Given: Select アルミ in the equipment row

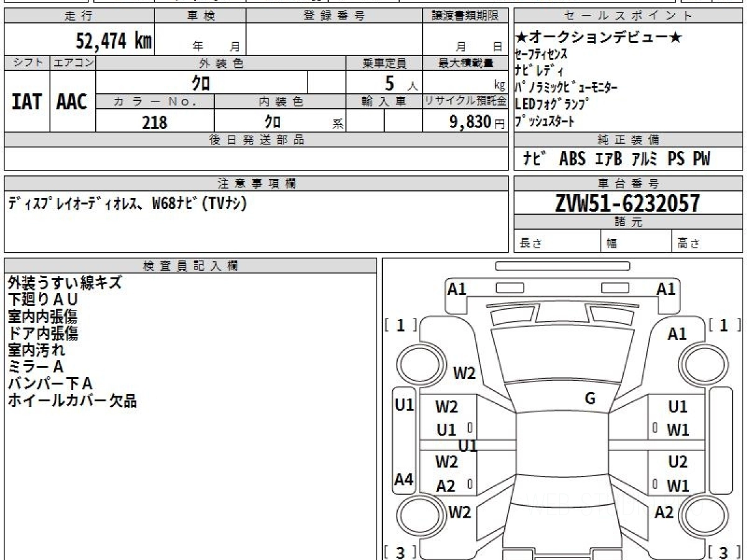Looking at the screenshot, I should point(644,159).
